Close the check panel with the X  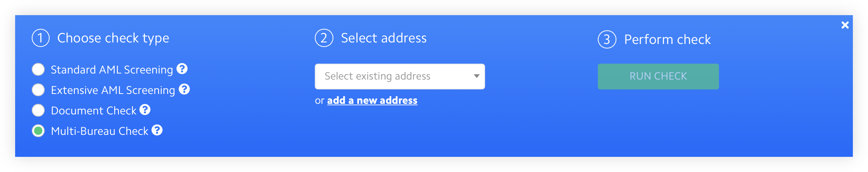(x=845, y=25)
